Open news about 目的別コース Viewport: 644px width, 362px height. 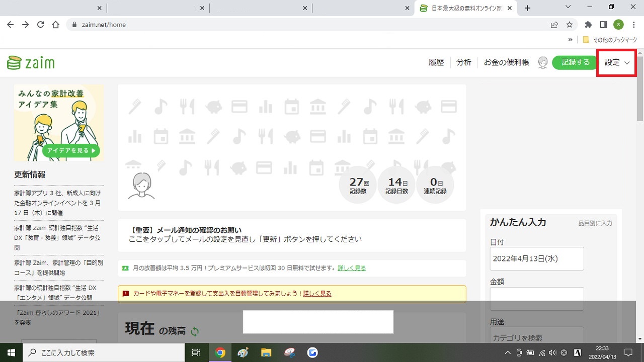pos(58,267)
